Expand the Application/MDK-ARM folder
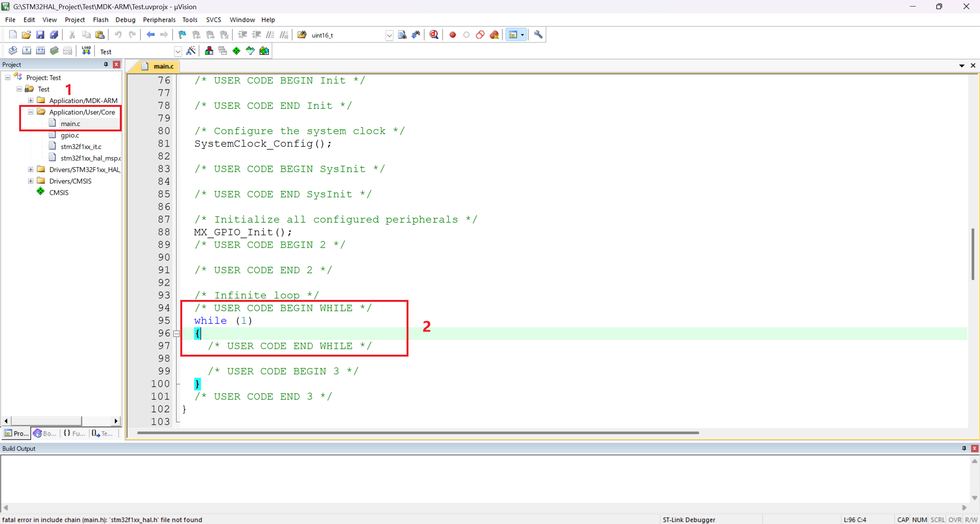980x524 pixels. click(31, 100)
